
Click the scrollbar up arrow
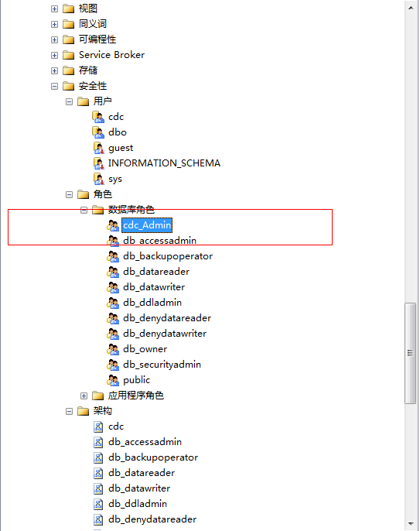[411, 8]
